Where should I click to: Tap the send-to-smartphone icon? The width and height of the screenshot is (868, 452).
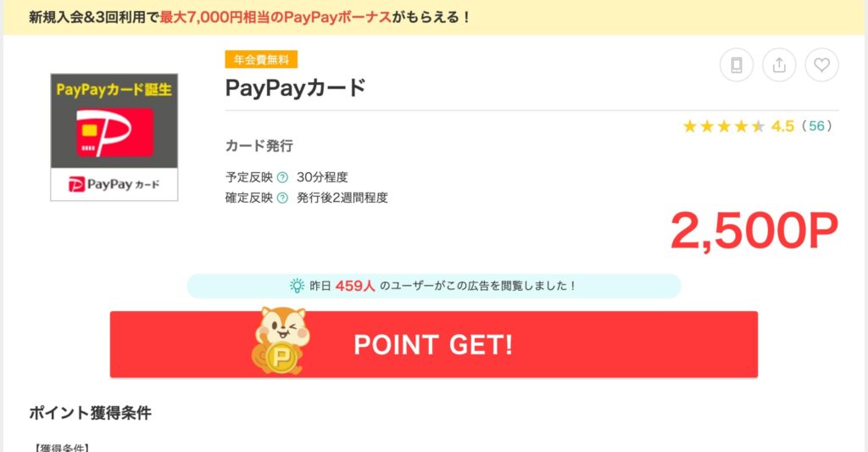tap(737, 64)
